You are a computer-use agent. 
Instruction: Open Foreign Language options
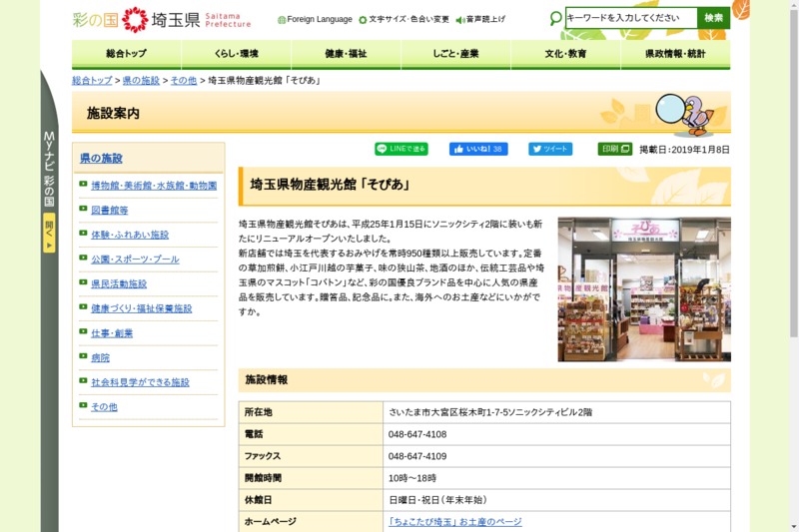pyautogui.click(x=315, y=19)
